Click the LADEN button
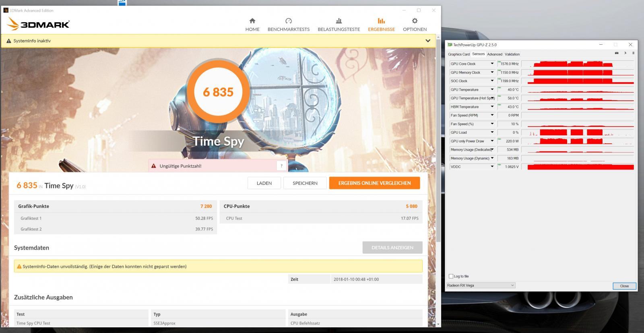The image size is (644, 333). [264, 183]
